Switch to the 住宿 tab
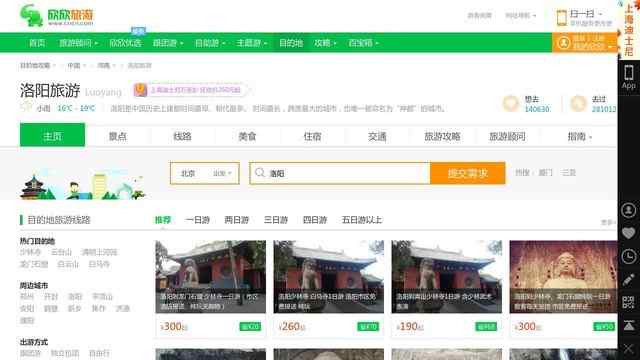Image resolution: width=640 pixels, height=360 pixels. (312, 136)
